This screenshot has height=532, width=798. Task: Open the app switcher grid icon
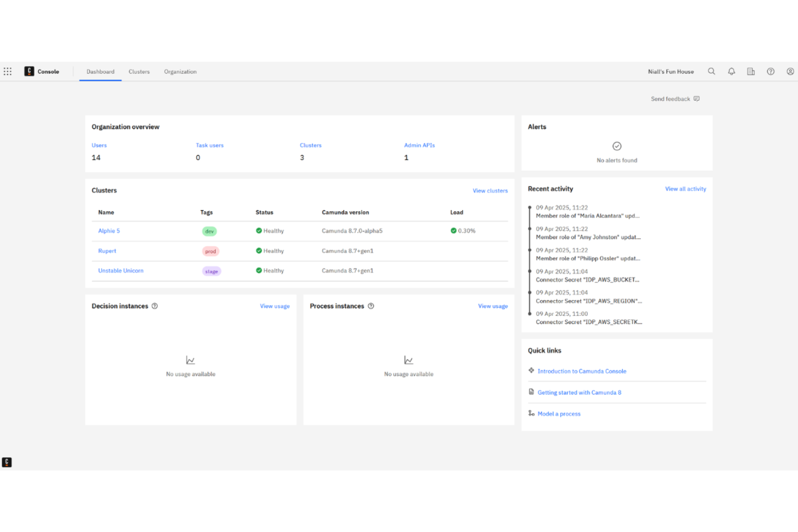pos(8,71)
